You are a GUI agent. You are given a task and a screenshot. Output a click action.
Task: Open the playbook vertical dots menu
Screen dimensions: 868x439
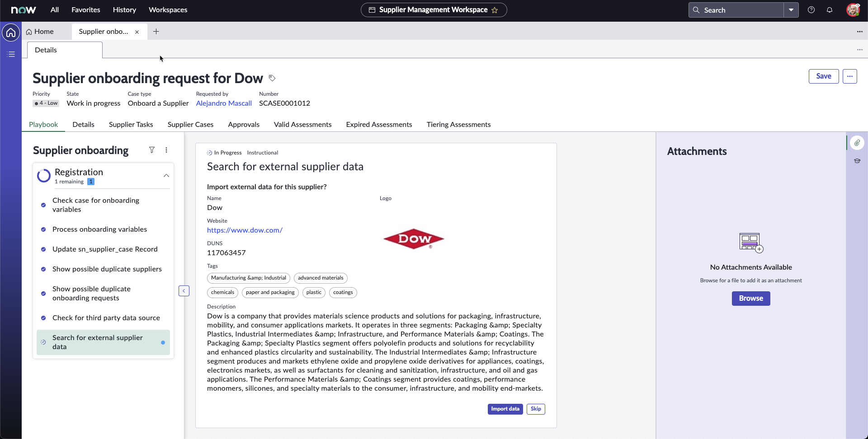(x=166, y=150)
